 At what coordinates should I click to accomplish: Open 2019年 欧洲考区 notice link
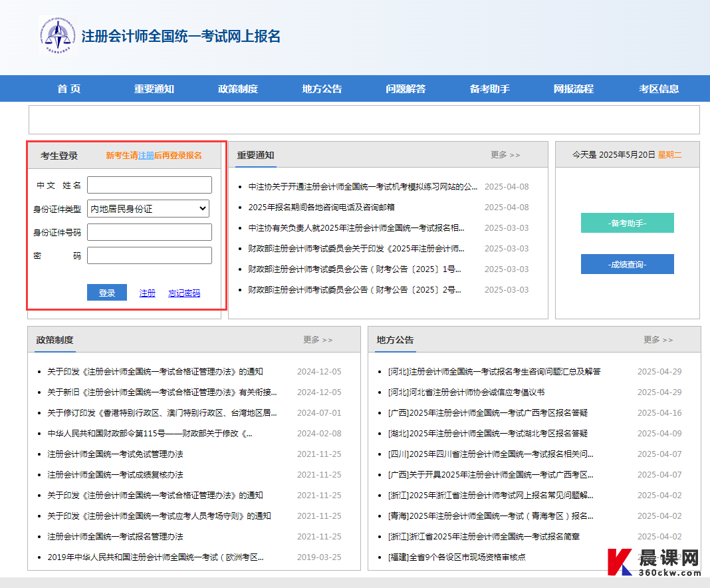(156, 557)
